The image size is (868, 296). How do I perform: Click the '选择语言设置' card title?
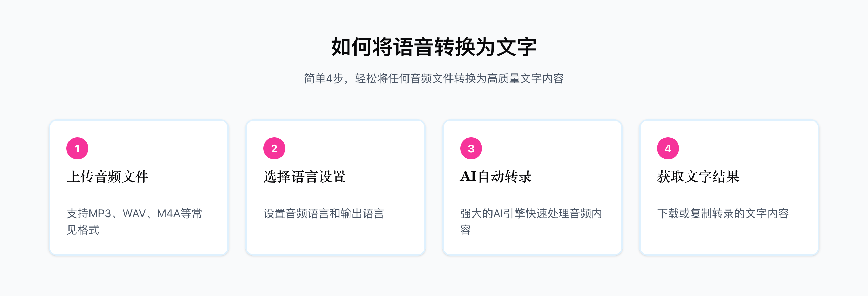point(305,177)
